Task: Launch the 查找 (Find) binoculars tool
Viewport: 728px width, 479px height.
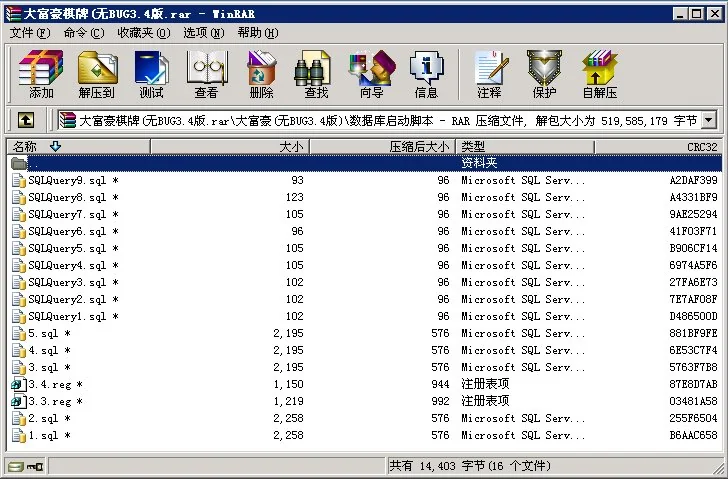Action: click(316, 73)
